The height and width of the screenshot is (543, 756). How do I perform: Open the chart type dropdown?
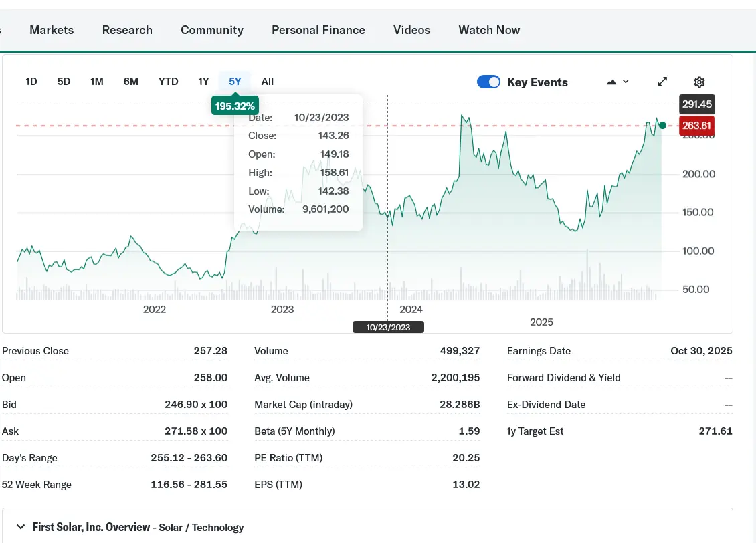click(618, 82)
